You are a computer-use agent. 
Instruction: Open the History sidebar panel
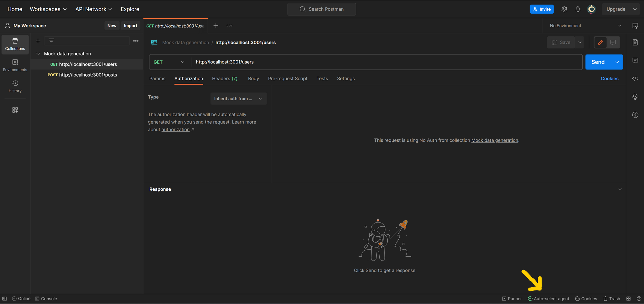(x=15, y=86)
